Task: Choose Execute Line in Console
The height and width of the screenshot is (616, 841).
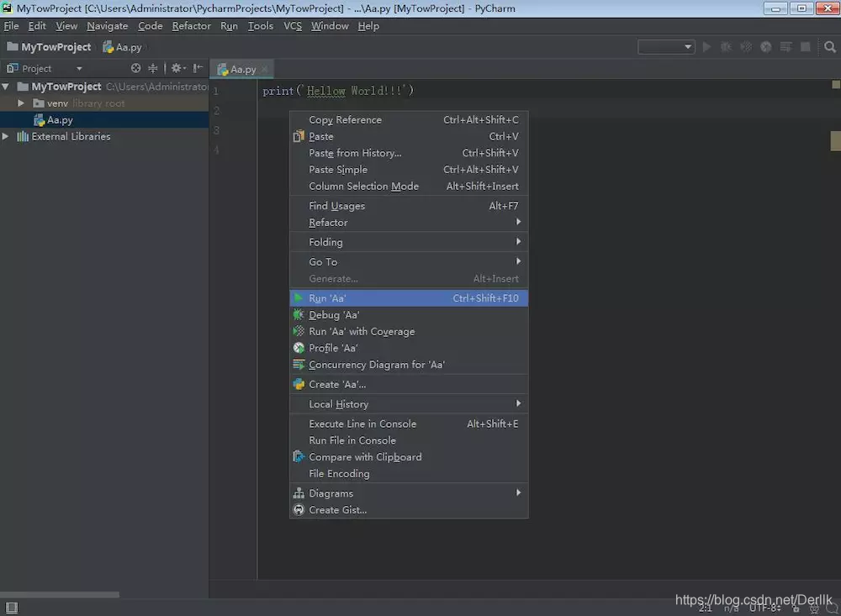Action: 409,424
